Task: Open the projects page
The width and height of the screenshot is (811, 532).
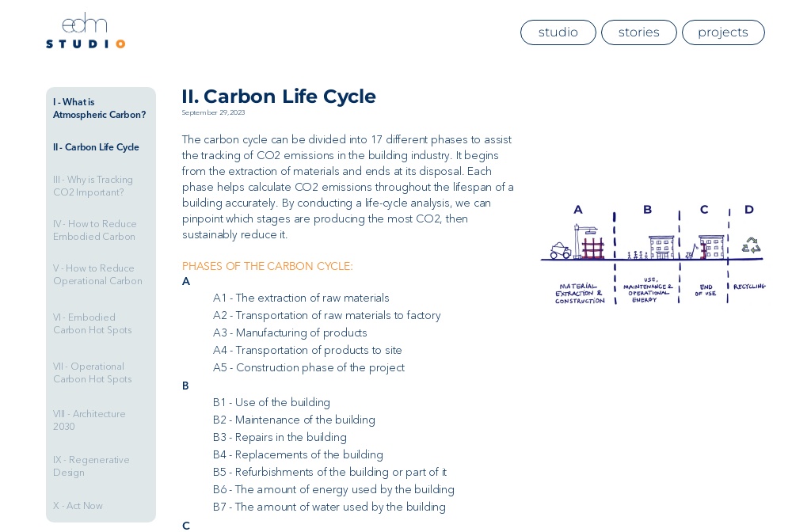Action: (723, 32)
